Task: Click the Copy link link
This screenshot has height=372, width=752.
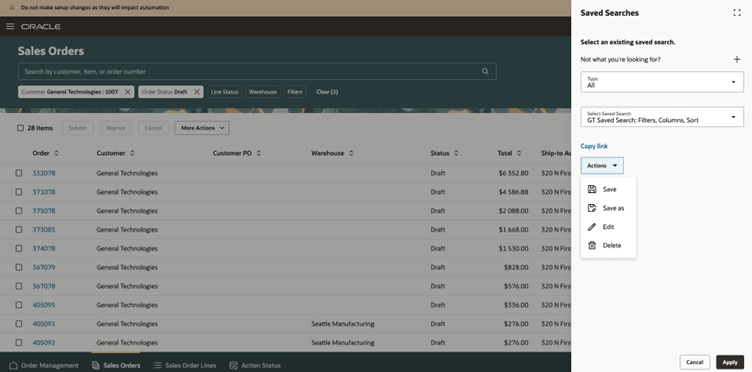Action: coord(594,146)
